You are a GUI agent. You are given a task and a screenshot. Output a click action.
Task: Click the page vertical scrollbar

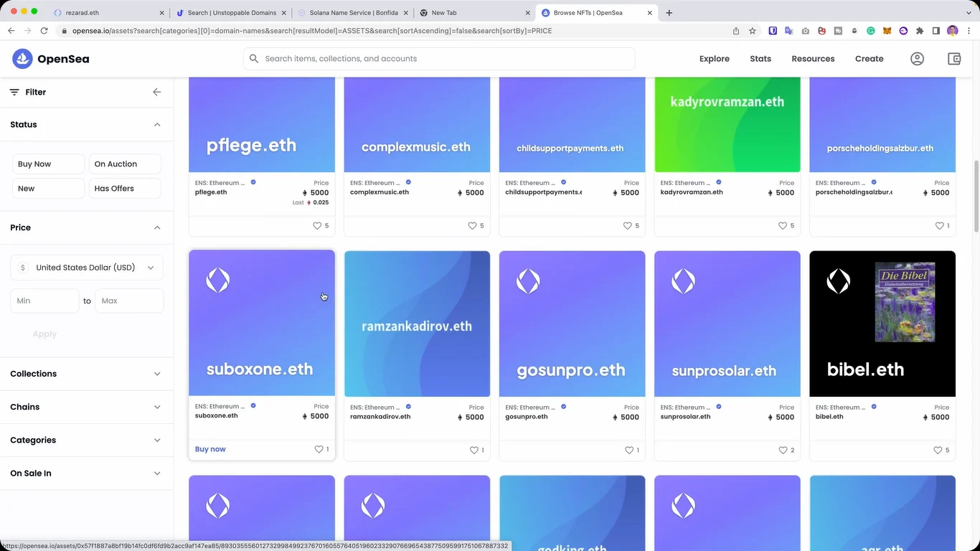click(976, 195)
